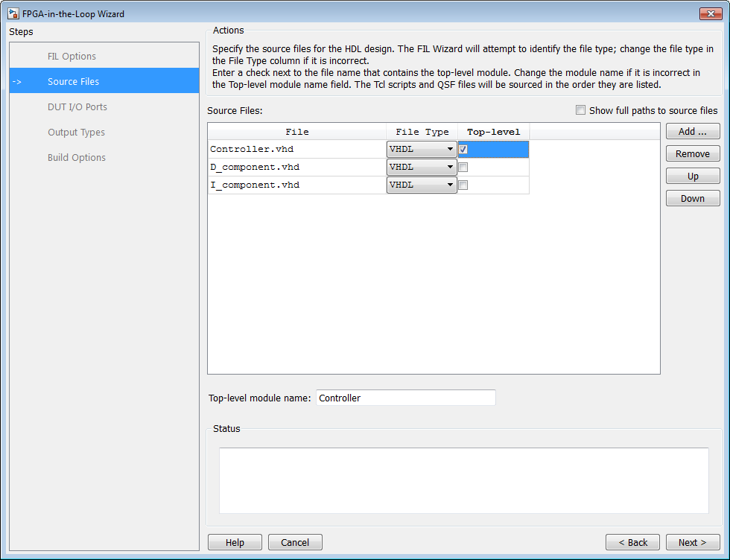Expand File Type dropdown for D_component.vhd
Screen dimensions: 730x560
(x=422, y=168)
